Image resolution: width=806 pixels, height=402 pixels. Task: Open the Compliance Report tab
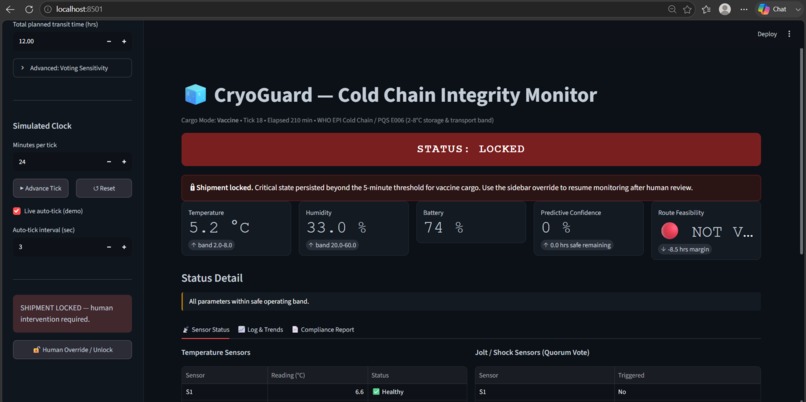coord(323,330)
